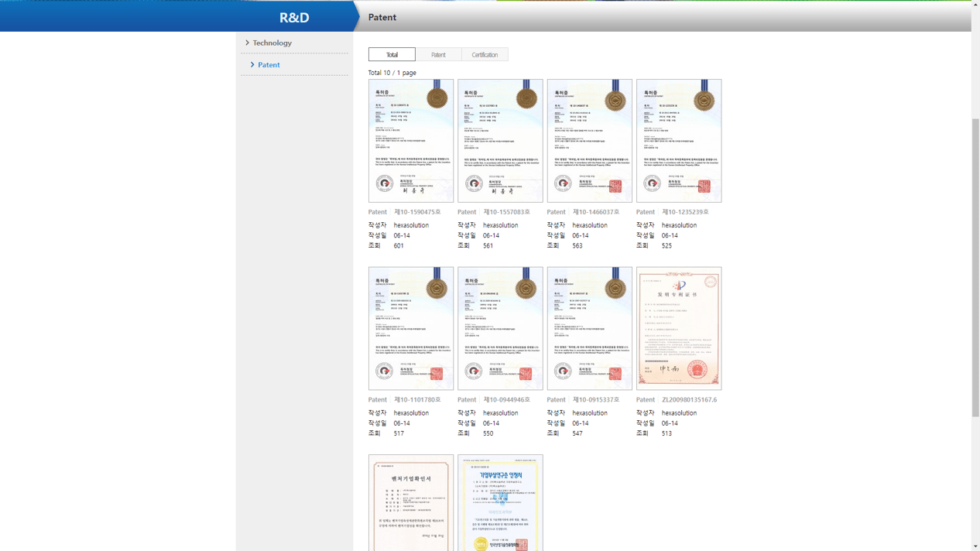Screen dimensions: 980x551
Task: Open patent certificate thumbnail 제10-0915337호
Action: [x=590, y=329]
